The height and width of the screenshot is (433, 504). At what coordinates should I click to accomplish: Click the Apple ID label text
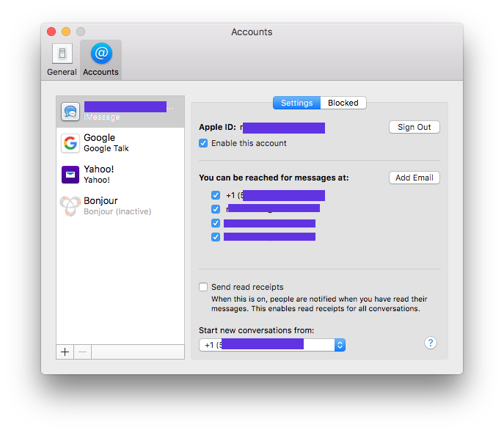click(217, 127)
